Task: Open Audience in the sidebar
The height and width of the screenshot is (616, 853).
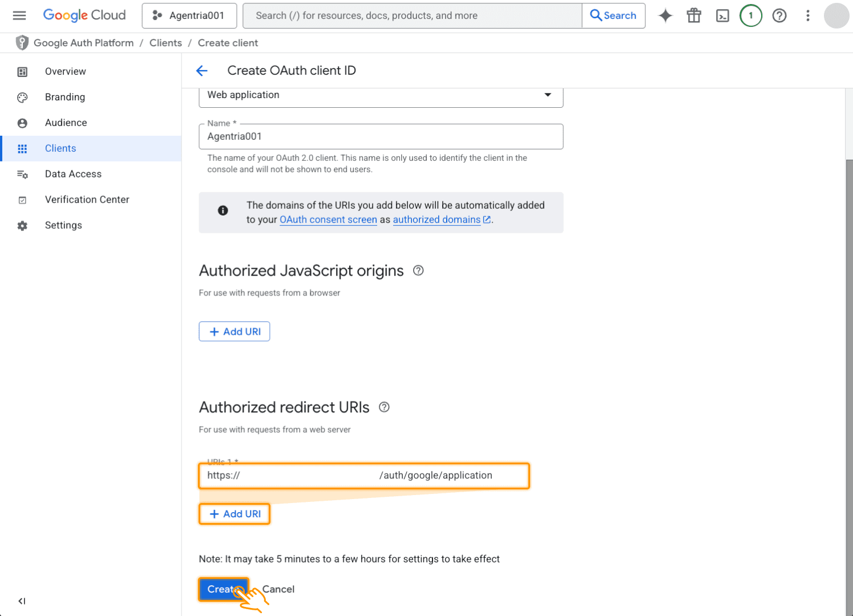Action: 91,123
